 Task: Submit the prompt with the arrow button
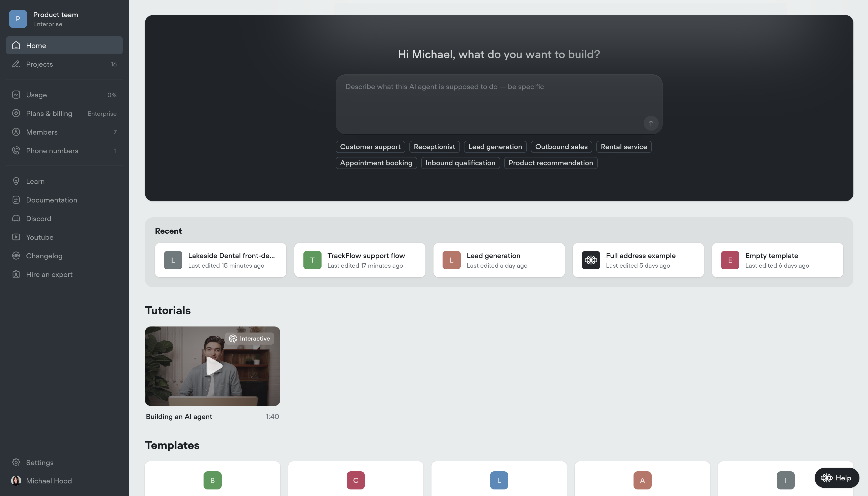tap(651, 123)
